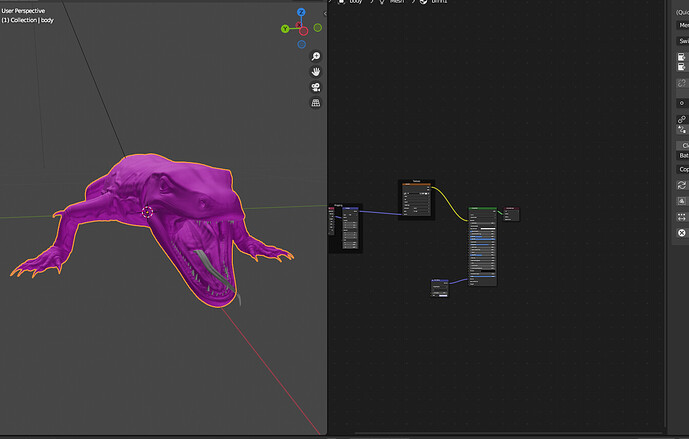Activate the pan hand tool icon

[315, 72]
